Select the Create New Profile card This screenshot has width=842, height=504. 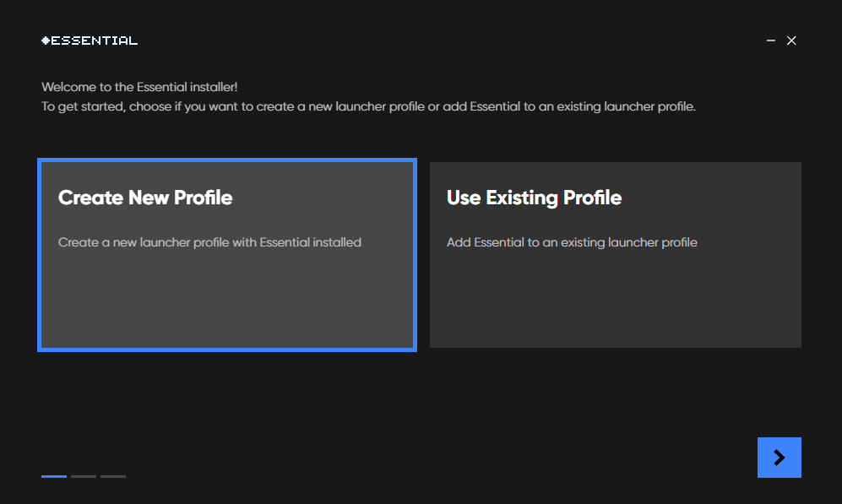pyautogui.click(x=227, y=255)
